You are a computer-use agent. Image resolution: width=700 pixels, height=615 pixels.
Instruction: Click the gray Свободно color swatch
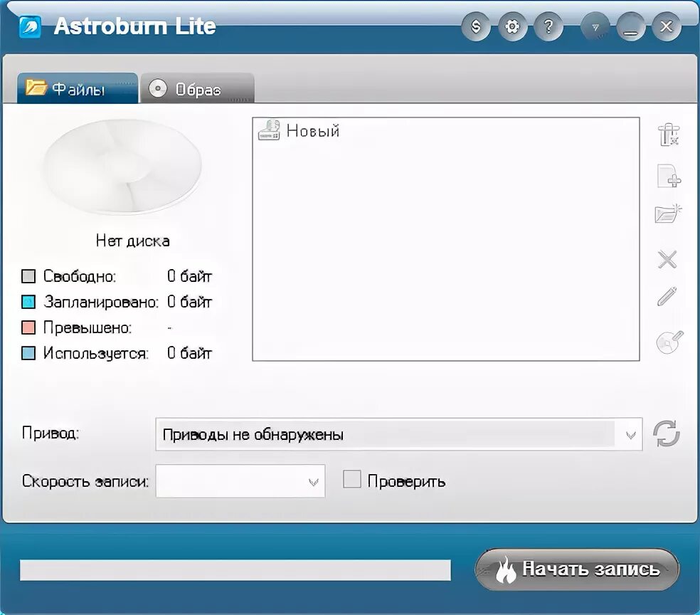[x=28, y=276]
